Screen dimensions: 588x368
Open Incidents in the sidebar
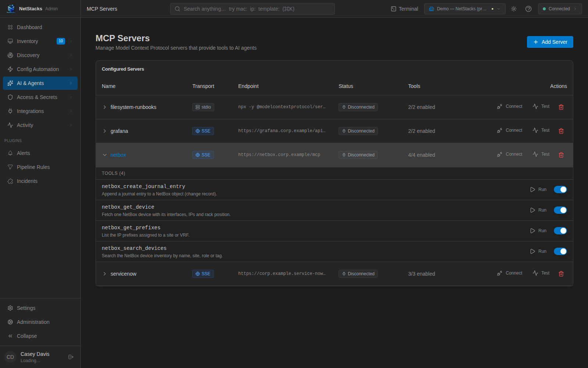coord(40,181)
